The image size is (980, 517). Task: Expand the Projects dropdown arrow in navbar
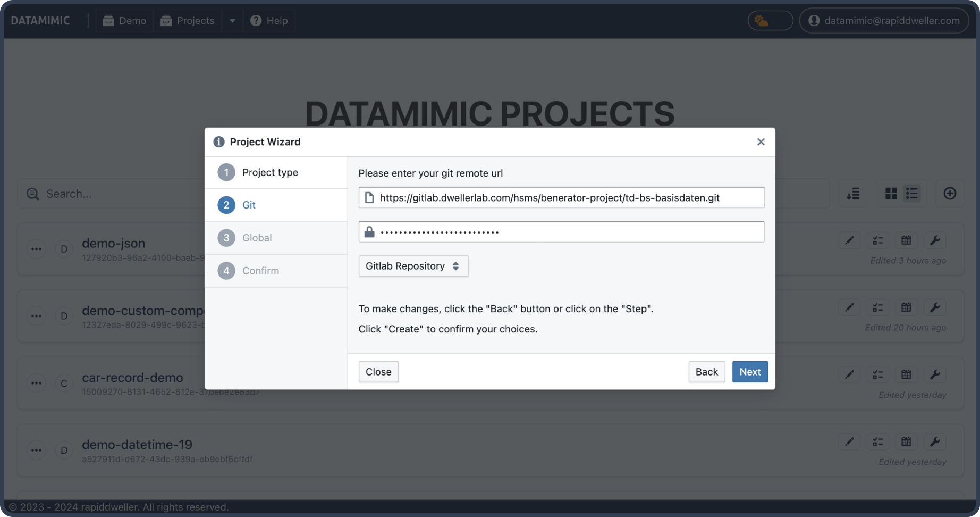(x=232, y=21)
